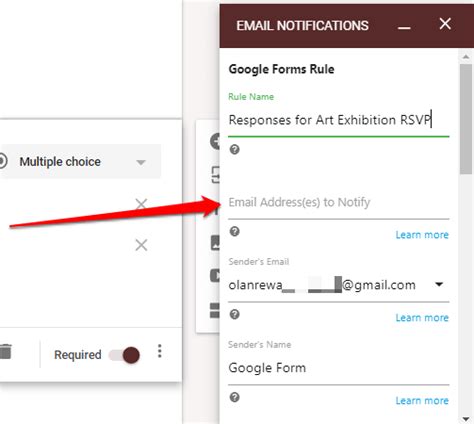474x424 pixels.
Task: Expand the Sender's Email dropdown arrow
Action: (x=439, y=284)
